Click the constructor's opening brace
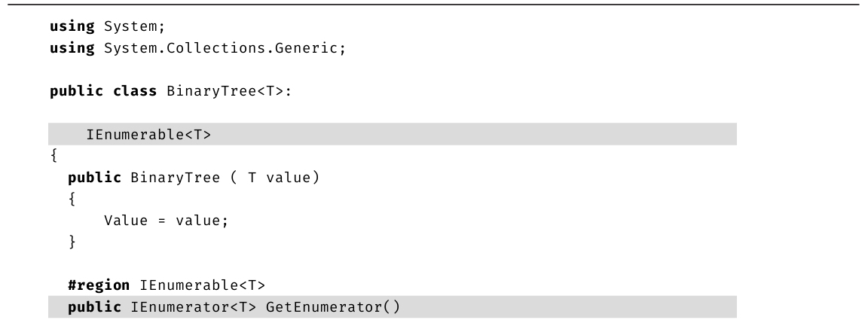 pos(72,200)
